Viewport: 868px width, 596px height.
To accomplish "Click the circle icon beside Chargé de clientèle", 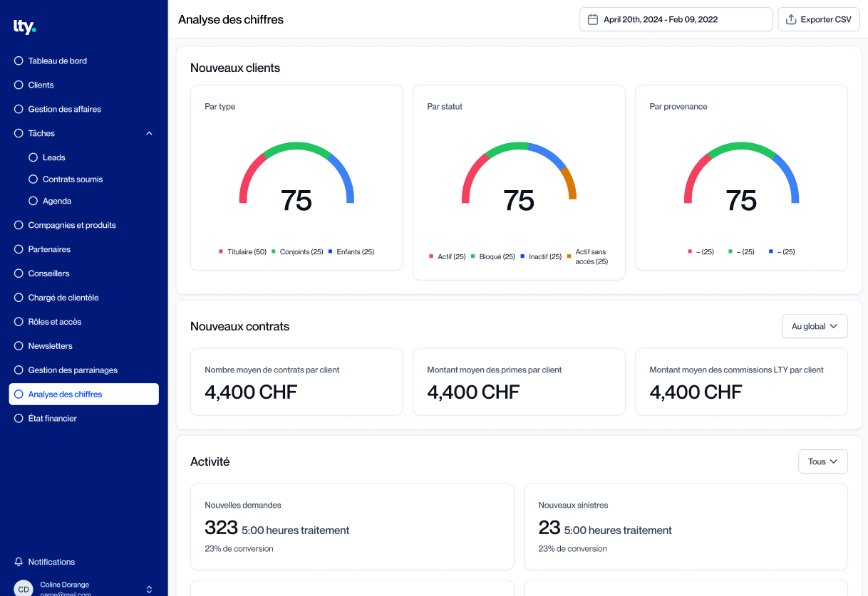I will point(19,298).
